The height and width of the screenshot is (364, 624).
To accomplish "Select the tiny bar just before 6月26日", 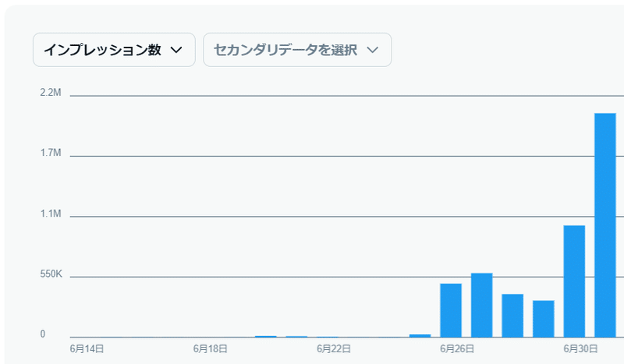I will click(x=420, y=336).
